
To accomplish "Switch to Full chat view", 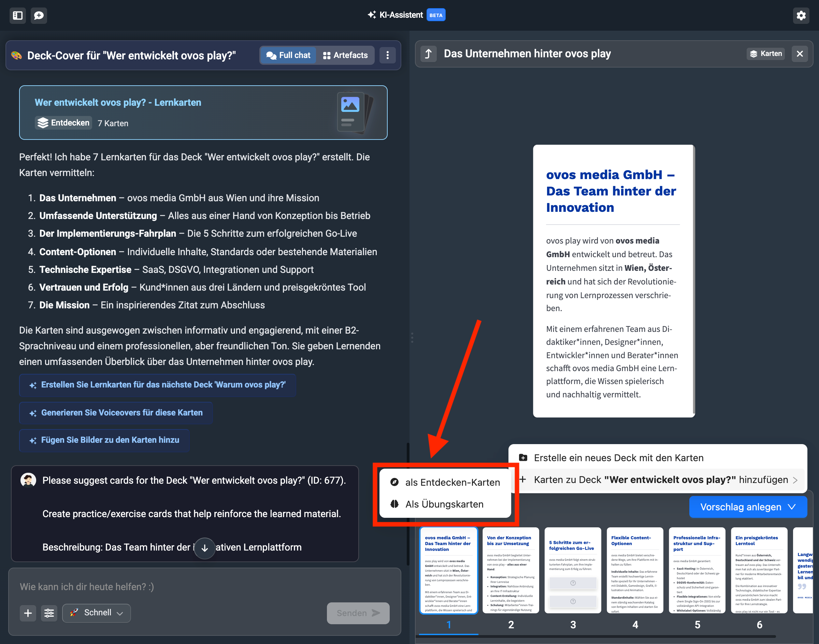I will click(288, 55).
